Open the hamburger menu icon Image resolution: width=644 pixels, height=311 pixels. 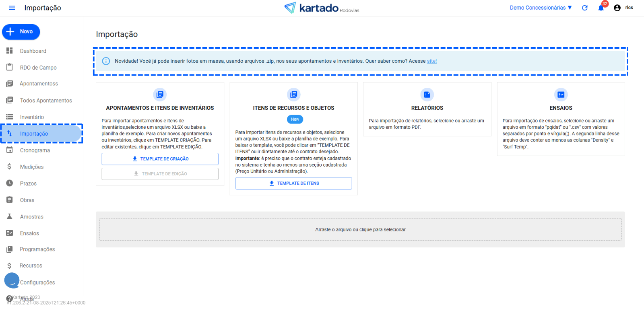click(12, 8)
